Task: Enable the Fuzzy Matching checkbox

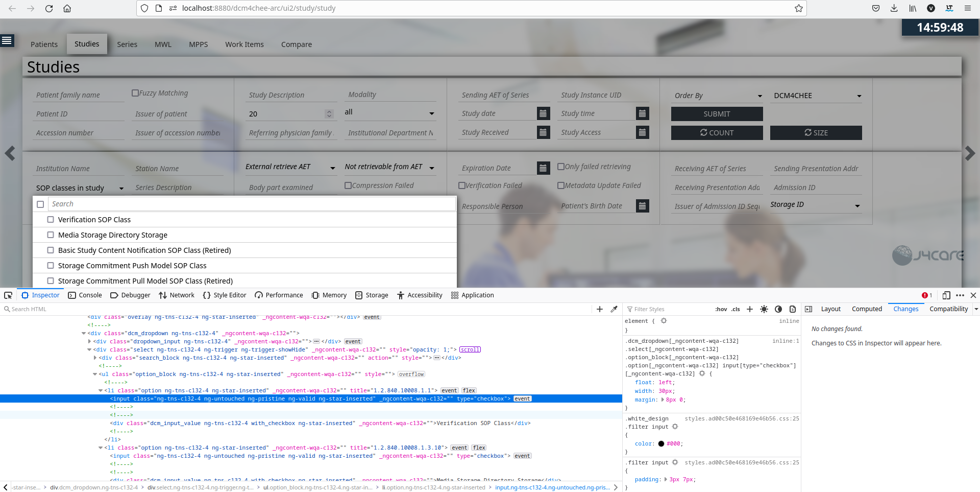Action: tap(136, 92)
